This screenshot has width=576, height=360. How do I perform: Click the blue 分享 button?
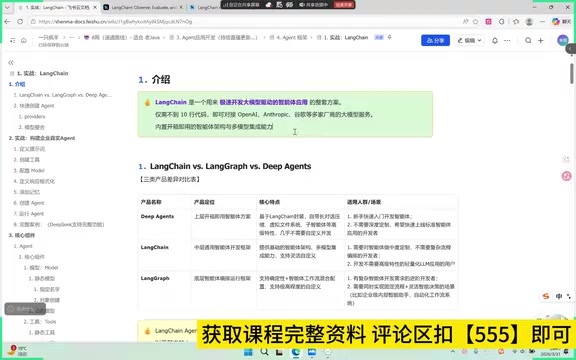pos(435,40)
